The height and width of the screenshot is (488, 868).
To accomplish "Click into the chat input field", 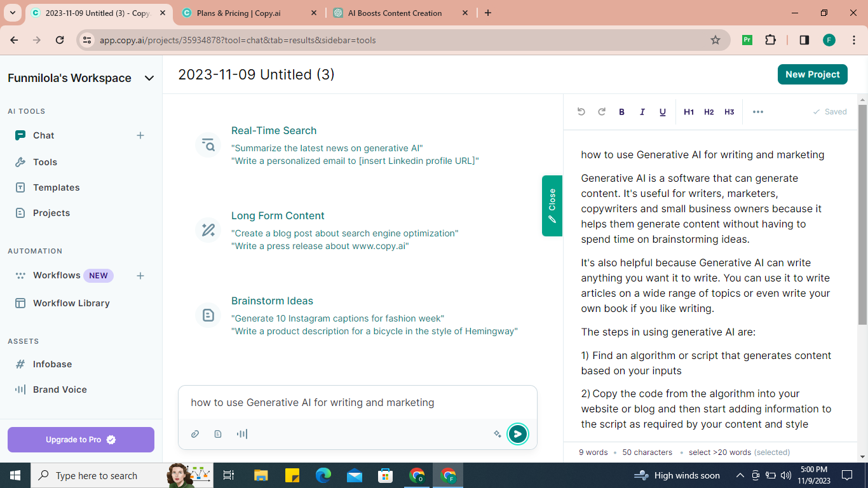I will tap(358, 402).
